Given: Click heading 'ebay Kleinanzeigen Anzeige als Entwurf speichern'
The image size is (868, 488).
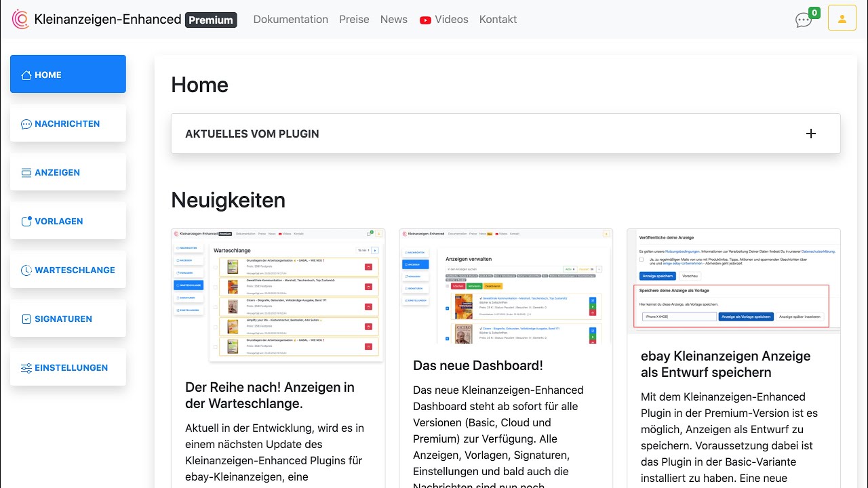Looking at the screenshot, I should 726,364.
